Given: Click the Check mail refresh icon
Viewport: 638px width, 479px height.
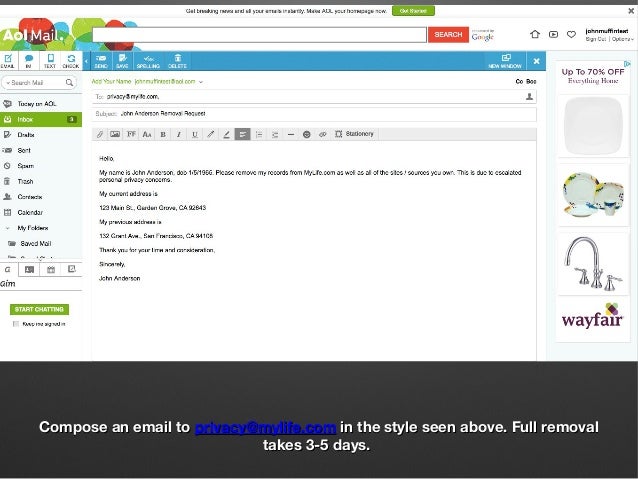Looking at the screenshot, I should coord(71,61).
